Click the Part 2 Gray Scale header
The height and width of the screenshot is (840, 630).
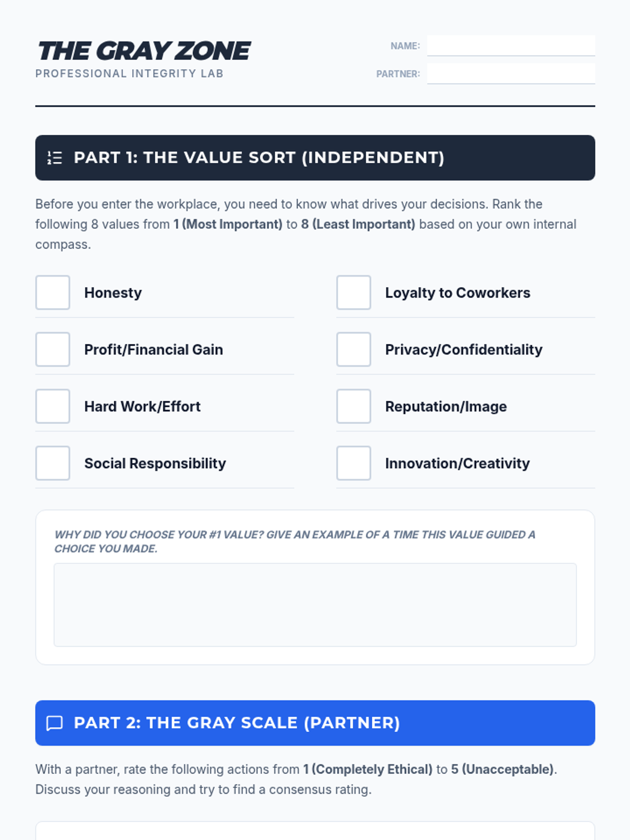pyautogui.click(x=237, y=723)
